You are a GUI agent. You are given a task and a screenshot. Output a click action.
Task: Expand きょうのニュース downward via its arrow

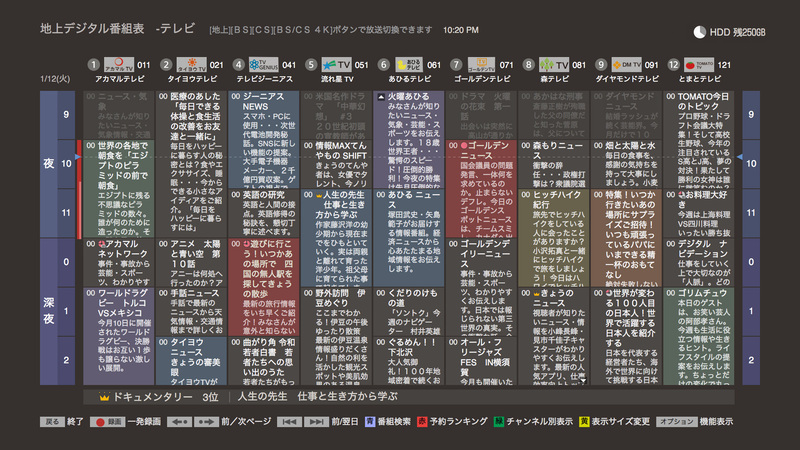pyautogui.click(x=583, y=380)
